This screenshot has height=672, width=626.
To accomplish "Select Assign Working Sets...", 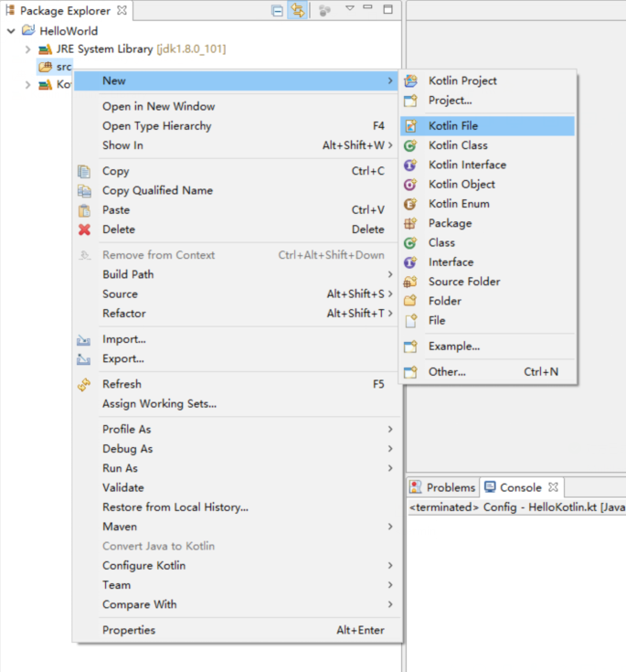I will 236,404.
